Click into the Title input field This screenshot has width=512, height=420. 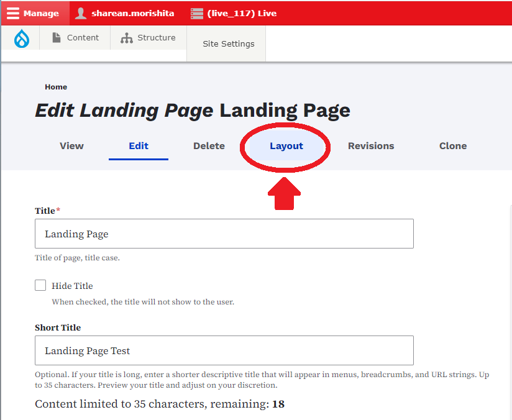pos(224,234)
